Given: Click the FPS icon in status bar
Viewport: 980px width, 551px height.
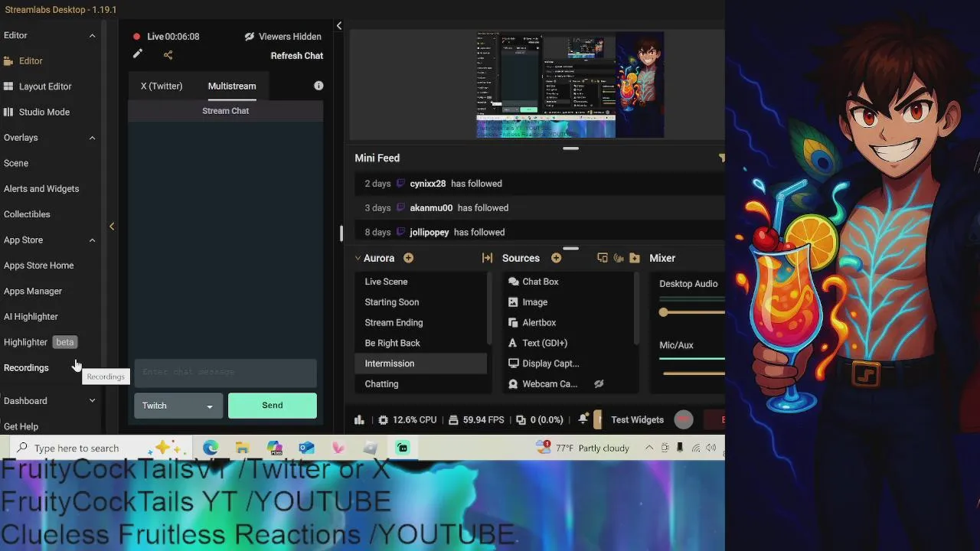Looking at the screenshot, I should (x=453, y=419).
